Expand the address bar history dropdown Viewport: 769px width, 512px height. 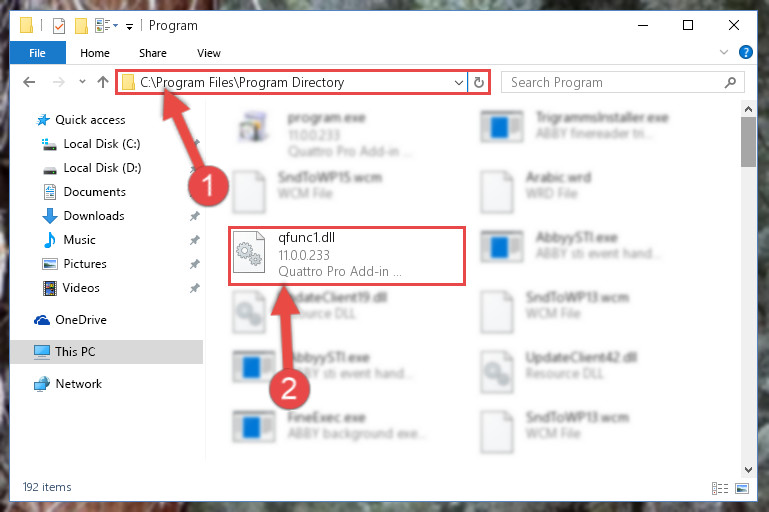(x=459, y=82)
